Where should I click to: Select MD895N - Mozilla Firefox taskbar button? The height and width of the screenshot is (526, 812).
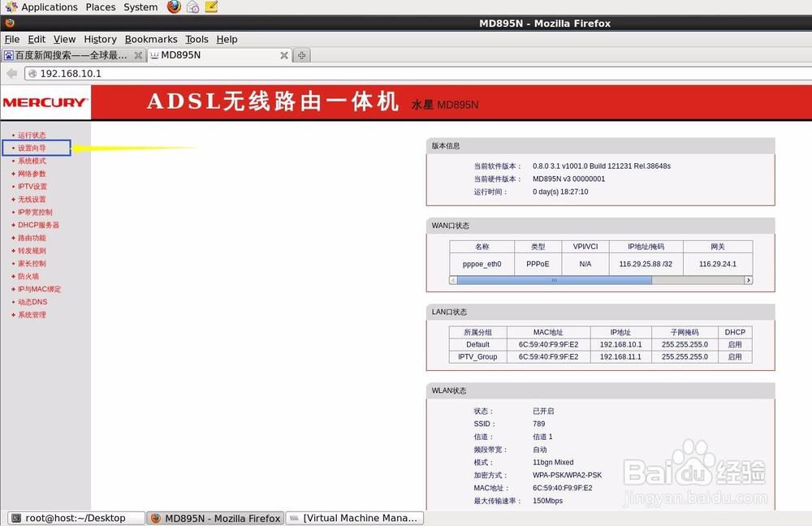click(x=215, y=518)
